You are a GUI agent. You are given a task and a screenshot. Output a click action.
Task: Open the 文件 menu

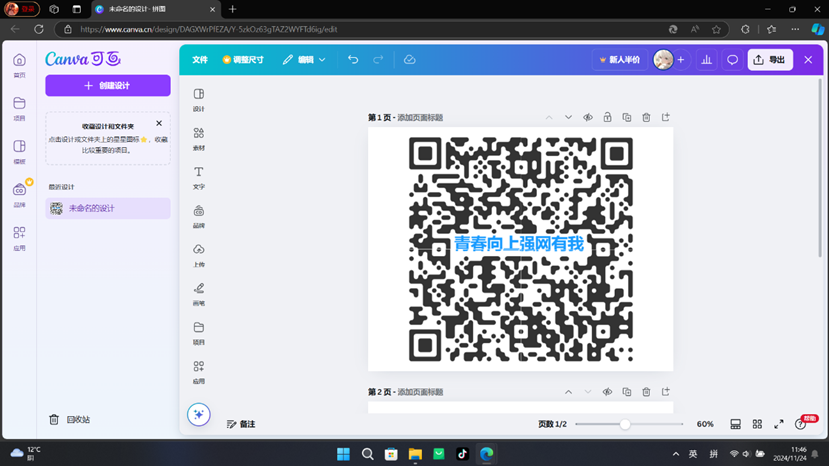click(x=200, y=60)
